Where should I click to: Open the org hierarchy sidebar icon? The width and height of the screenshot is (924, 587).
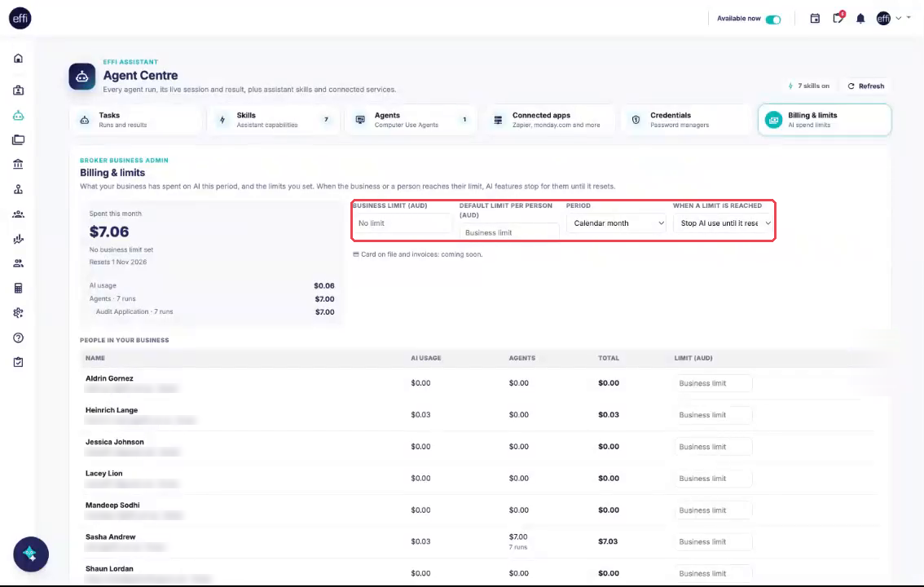click(18, 189)
